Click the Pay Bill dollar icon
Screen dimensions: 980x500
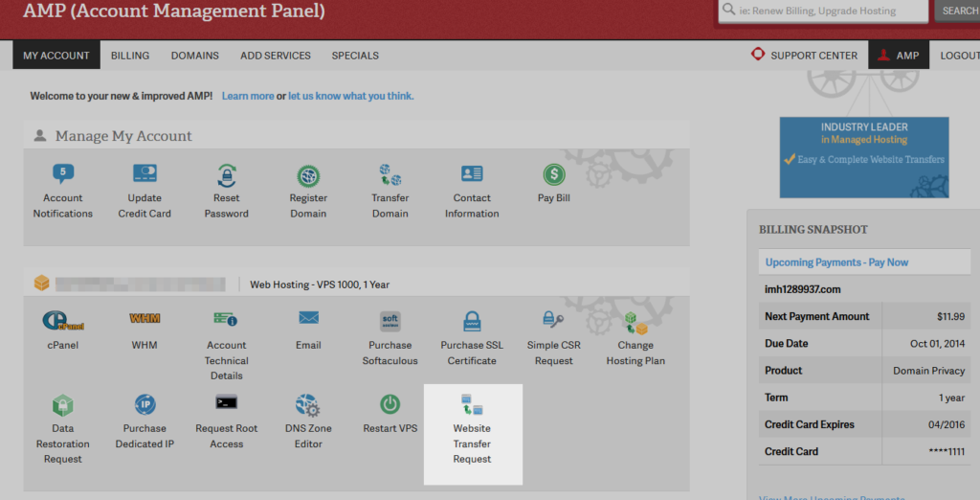pos(554,175)
